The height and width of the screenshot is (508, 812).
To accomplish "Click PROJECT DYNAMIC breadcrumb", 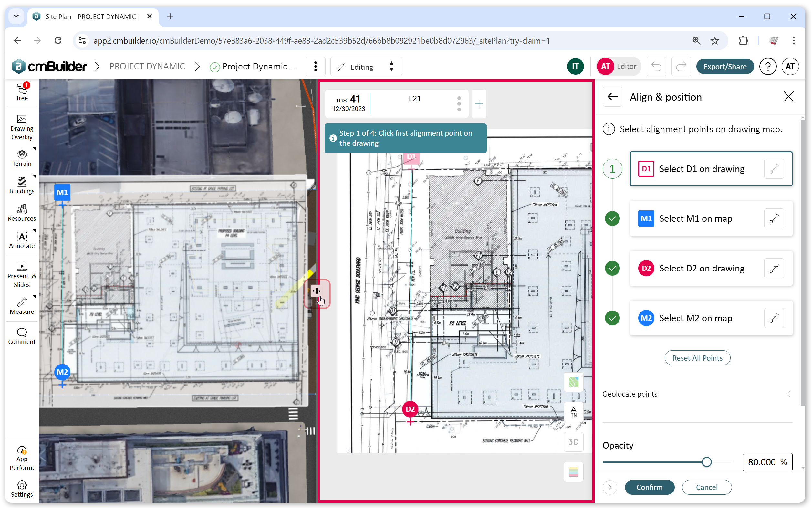I will (147, 67).
